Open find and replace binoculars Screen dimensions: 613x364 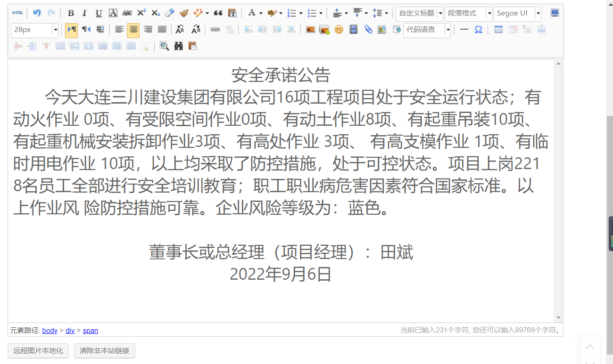(178, 46)
